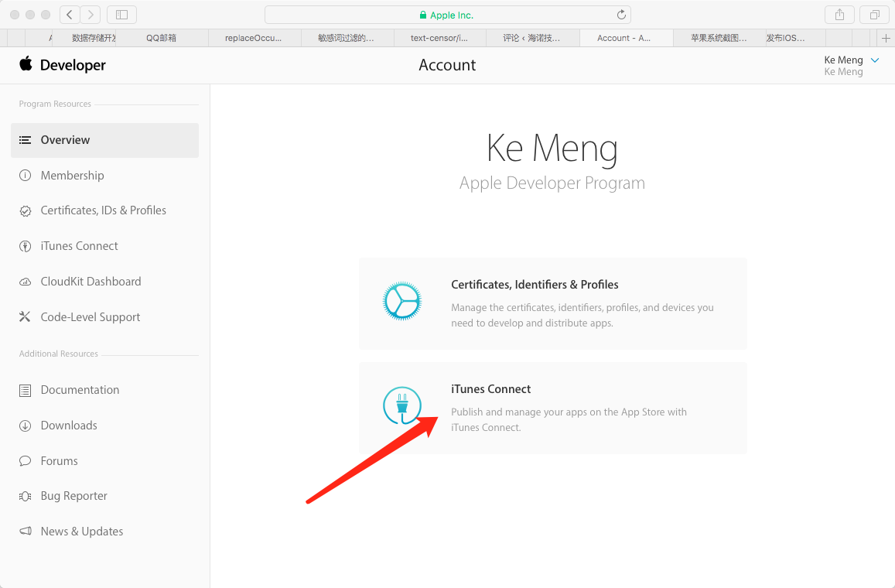Click the Overview list icon

[x=25, y=140]
